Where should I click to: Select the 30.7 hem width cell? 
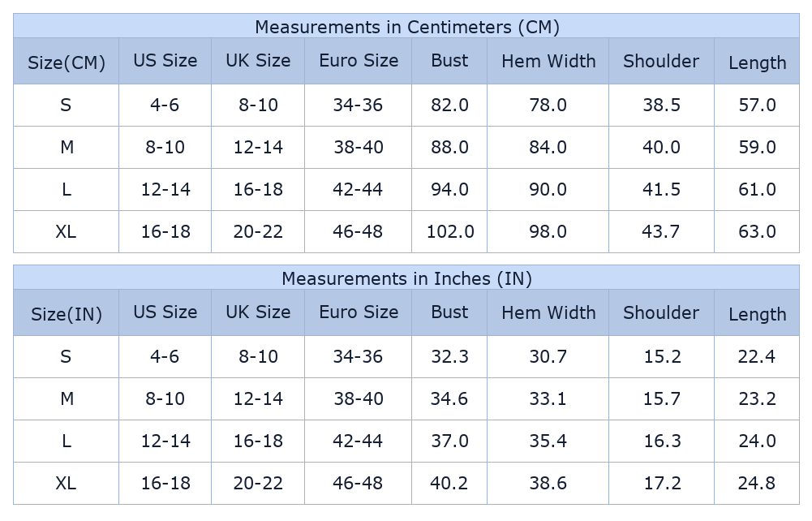(548, 356)
